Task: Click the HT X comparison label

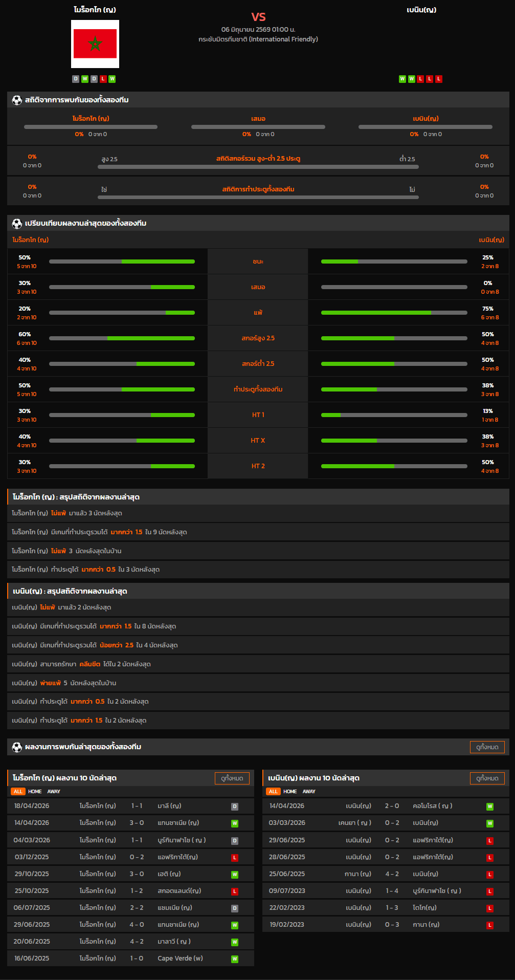Action: [258, 441]
